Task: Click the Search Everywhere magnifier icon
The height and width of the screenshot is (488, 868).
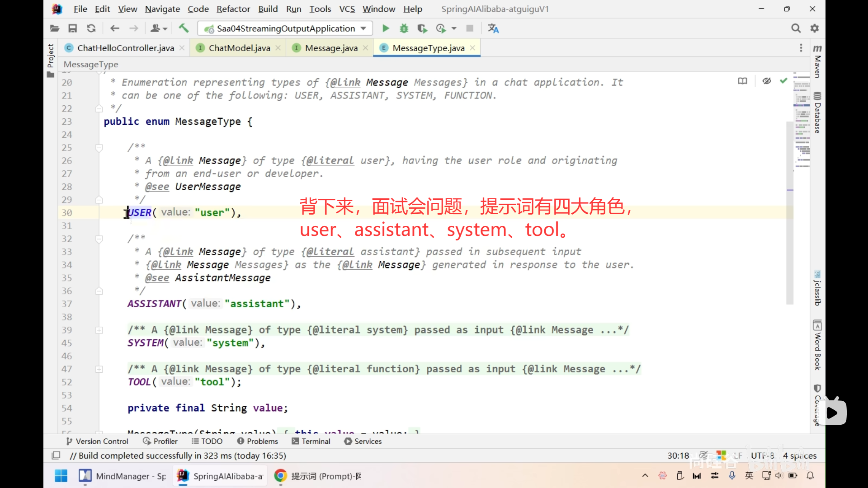Action: (x=796, y=28)
